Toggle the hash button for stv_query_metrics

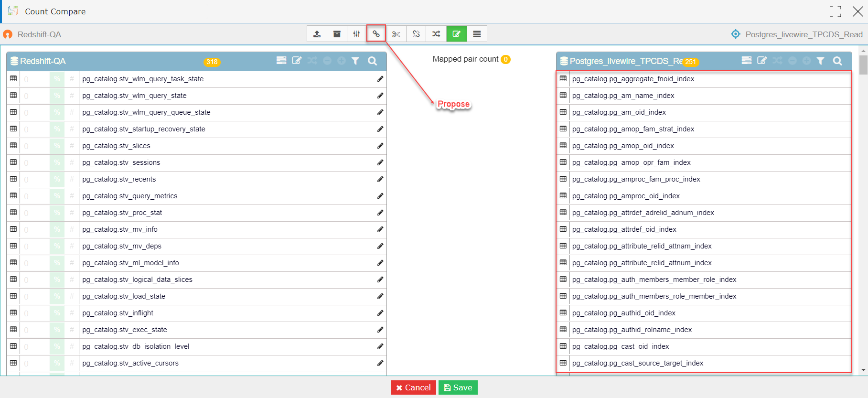pyautogui.click(x=72, y=196)
